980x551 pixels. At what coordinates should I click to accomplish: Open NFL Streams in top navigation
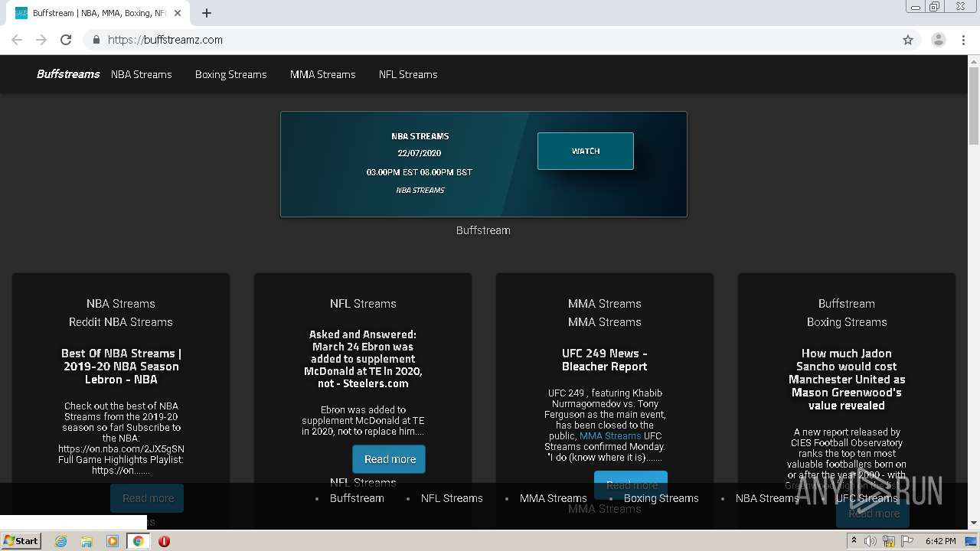coord(408,74)
